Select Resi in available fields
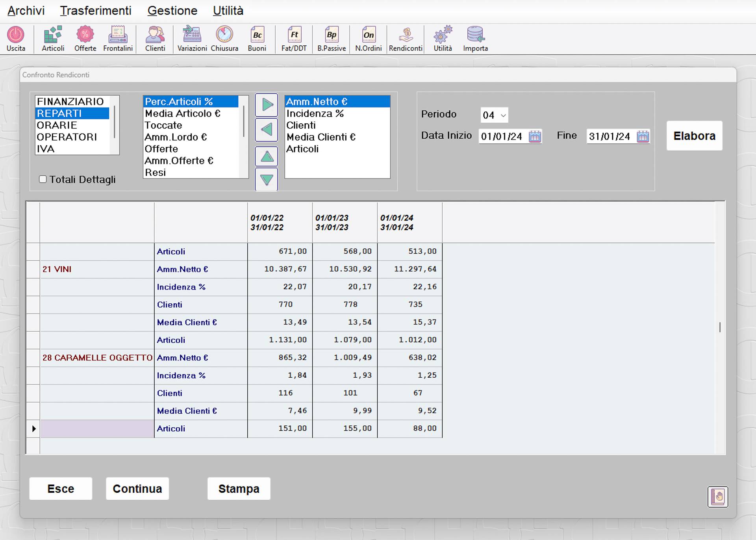This screenshot has width=756, height=540. 191,173
